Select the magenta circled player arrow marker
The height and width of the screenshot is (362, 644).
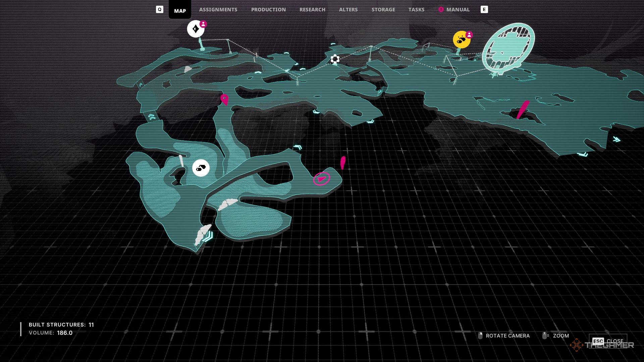[322, 179]
